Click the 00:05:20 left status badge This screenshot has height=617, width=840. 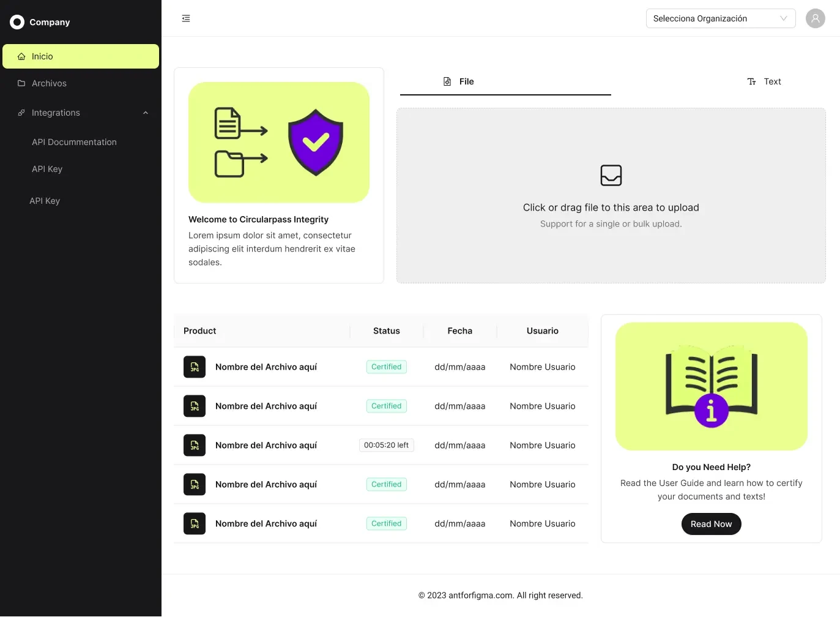point(386,446)
